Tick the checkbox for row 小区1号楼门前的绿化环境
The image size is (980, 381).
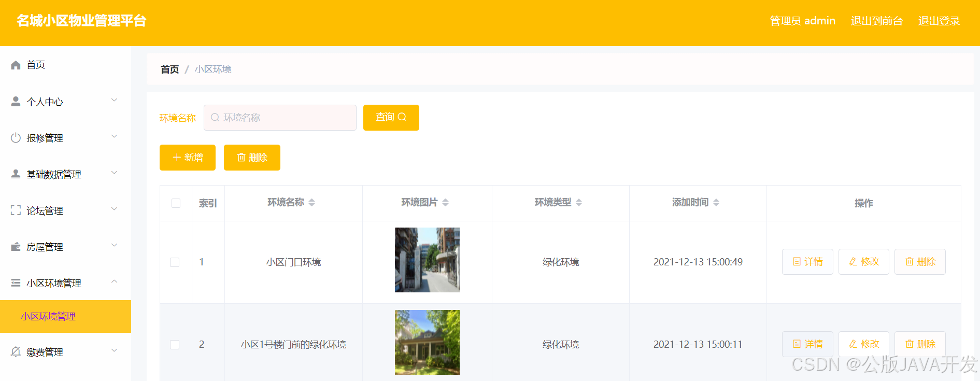click(175, 345)
